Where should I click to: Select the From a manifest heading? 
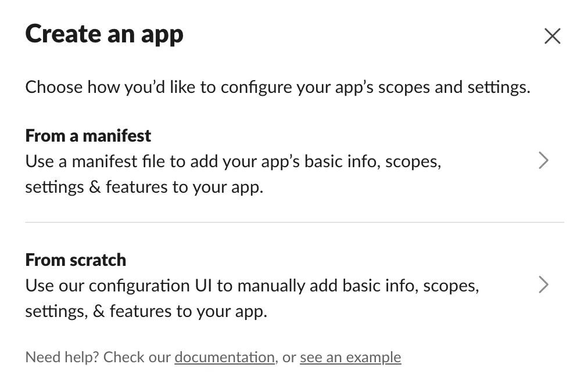(88, 136)
